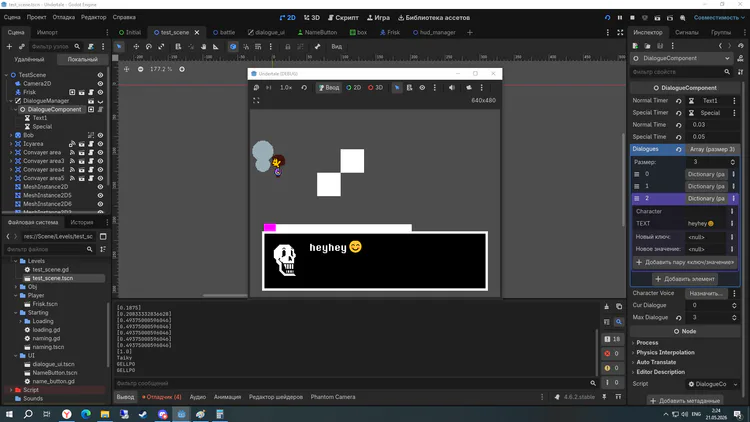Viewport: 750px width, 422px height.
Task: Open the View button in viewport toolbar
Action: [337, 46]
